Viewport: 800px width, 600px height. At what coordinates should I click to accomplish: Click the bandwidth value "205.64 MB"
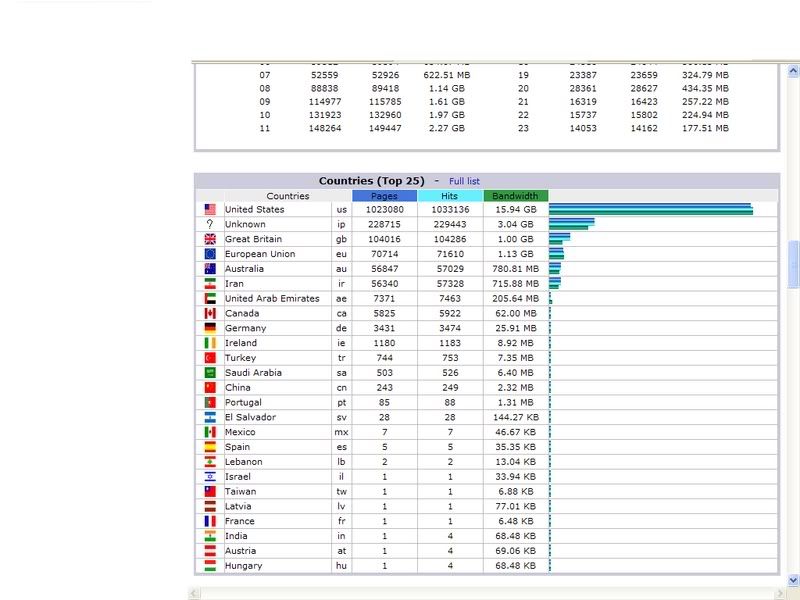click(516, 298)
